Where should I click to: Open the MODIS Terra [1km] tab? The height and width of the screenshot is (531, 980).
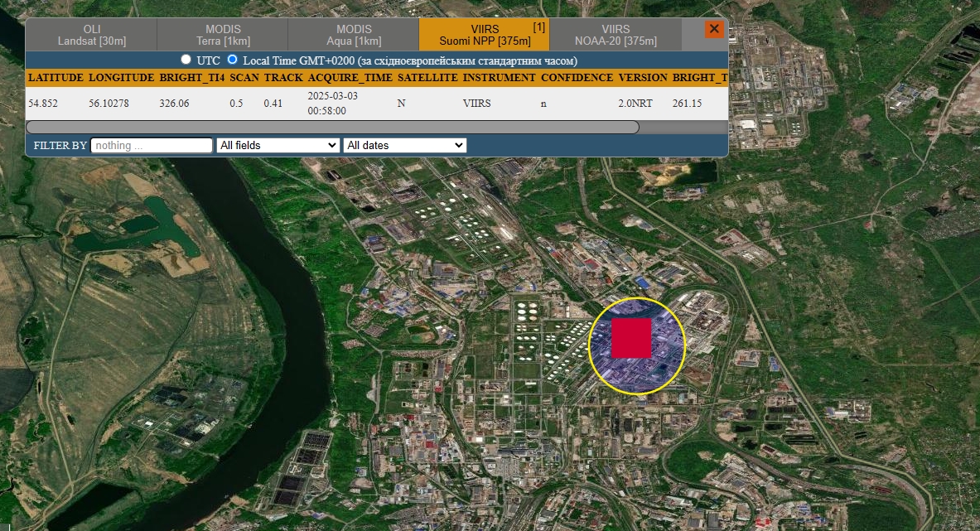[x=223, y=35]
